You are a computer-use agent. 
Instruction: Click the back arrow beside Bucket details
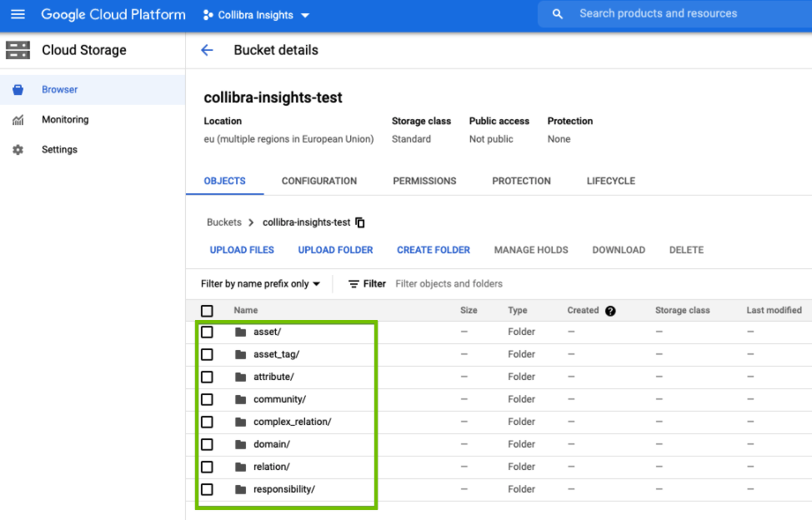coord(207,50)
